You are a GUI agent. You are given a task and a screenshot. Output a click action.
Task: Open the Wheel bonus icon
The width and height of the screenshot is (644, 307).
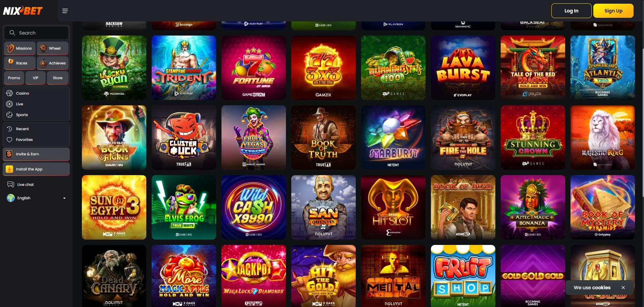43,48
